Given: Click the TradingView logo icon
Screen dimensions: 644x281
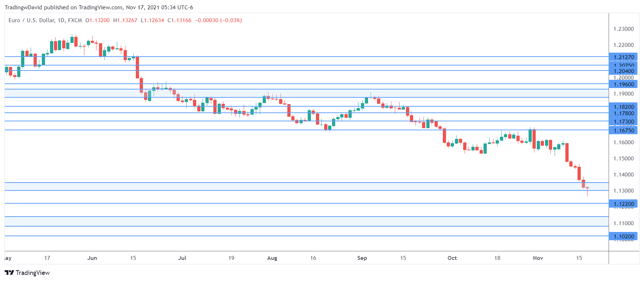Looking at the screenshot, I should 9,273.
